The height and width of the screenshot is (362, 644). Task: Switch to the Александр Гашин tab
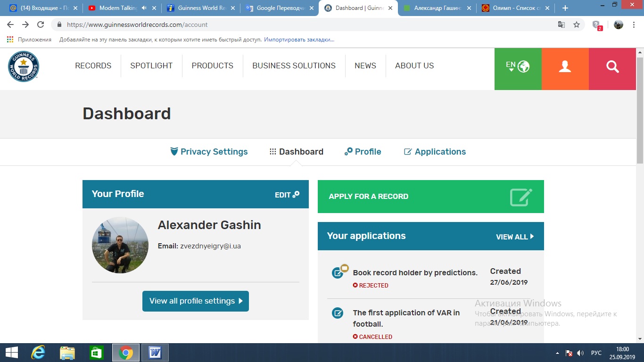pos(437,8)
